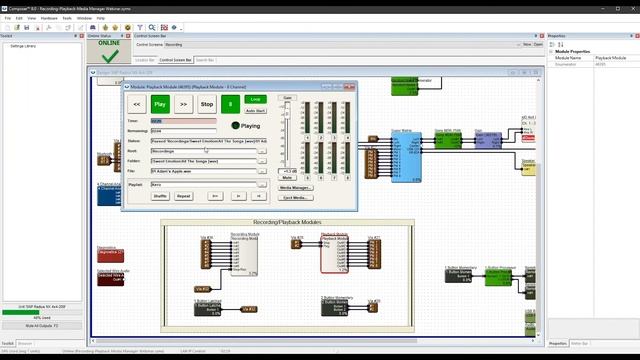640x360 pixels.
Task: Click the last playlist track button
Action: (x=259, y=196)
